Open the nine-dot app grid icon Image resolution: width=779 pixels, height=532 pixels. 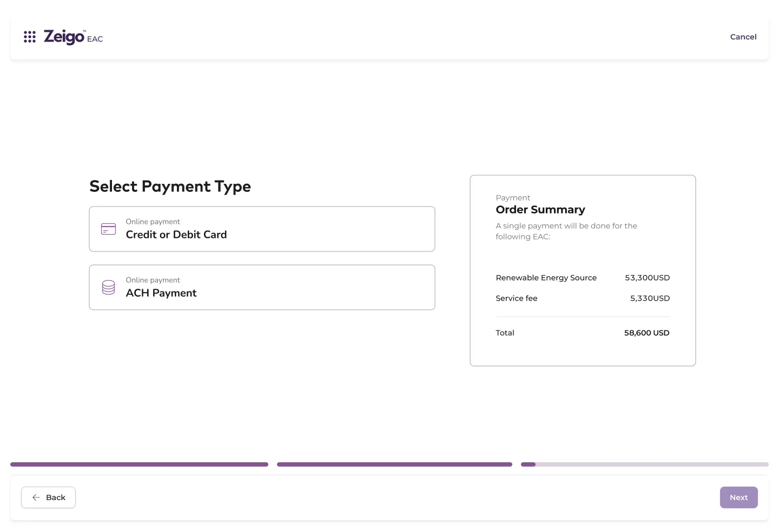30,37
